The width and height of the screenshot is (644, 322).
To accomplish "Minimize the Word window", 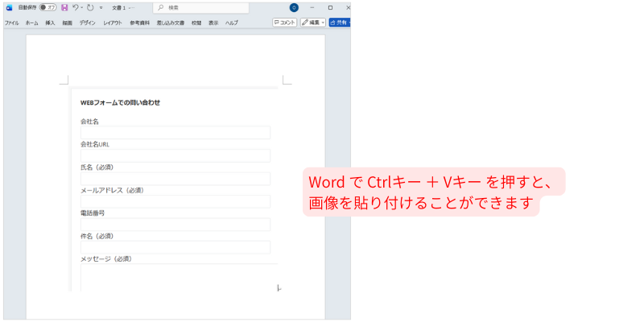I will tap(312, 7).
